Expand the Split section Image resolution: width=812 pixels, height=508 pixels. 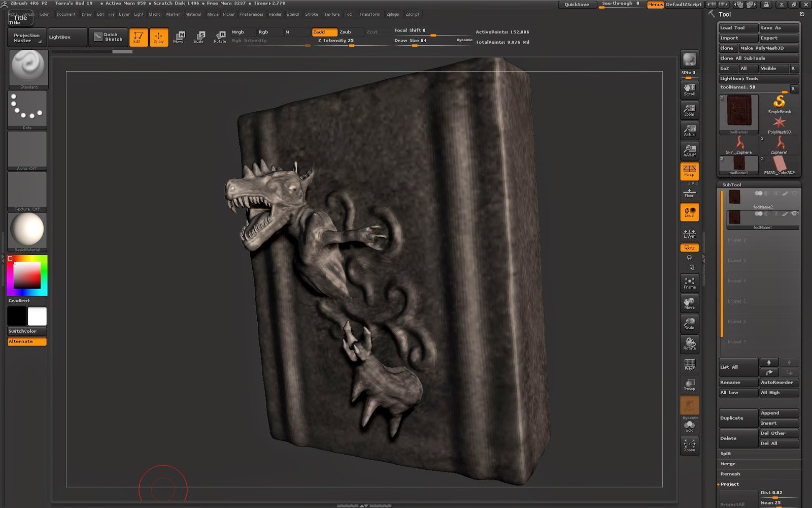click(726, 454)
